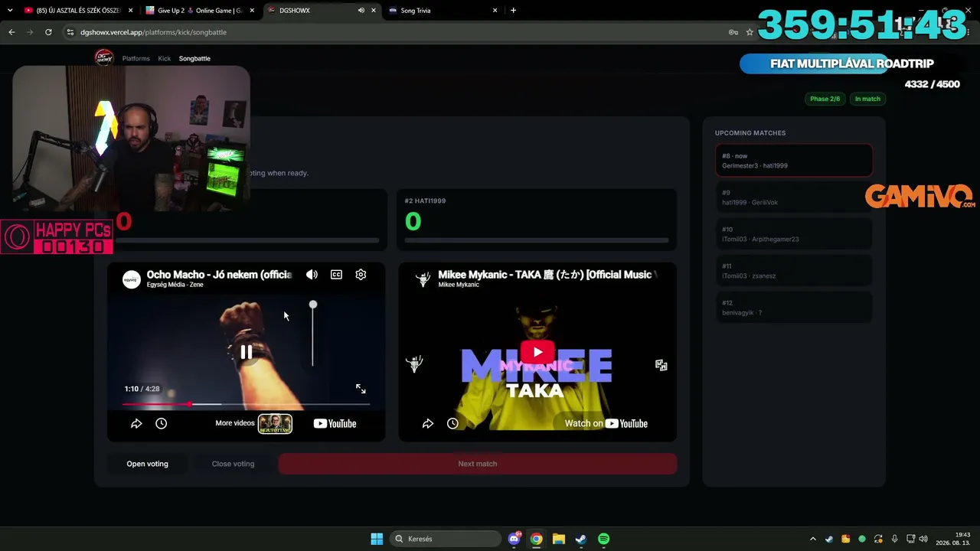
Task: Click the #2 HATI1999 score card
Action: coord(537,220)
